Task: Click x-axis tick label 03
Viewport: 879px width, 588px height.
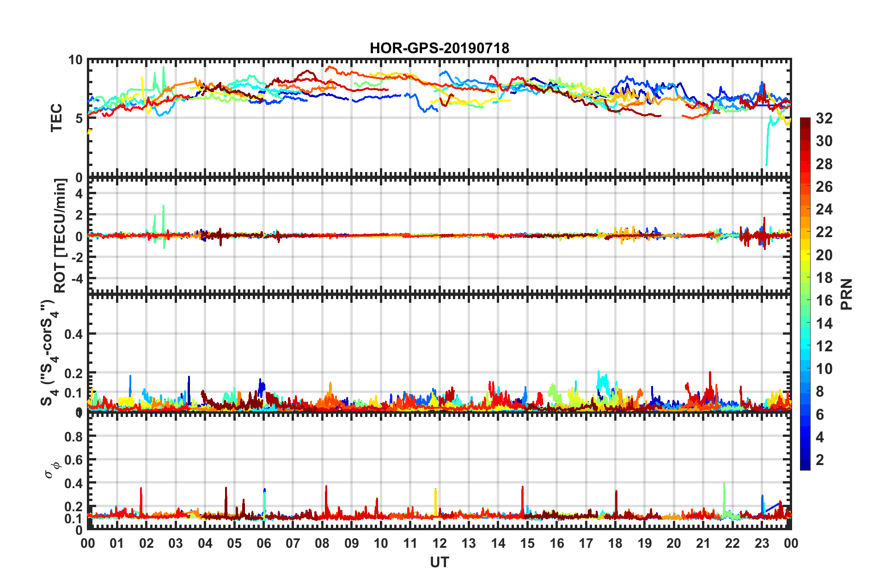Action: point(176,543)
